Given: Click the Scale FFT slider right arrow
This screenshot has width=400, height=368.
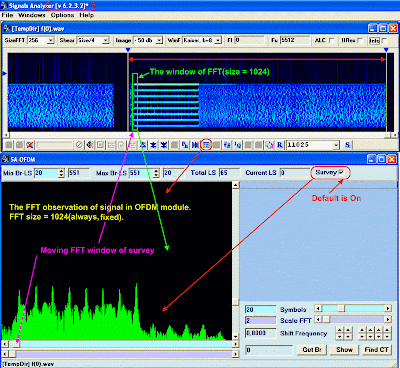Looking at the screenshot, I should pos(388,320).
